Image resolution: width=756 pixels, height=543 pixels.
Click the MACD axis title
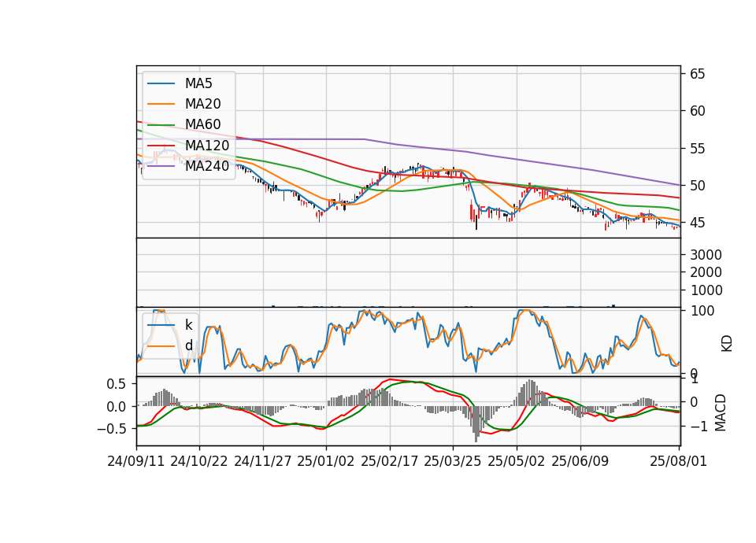pyautogui.click(x=721, y=412)
